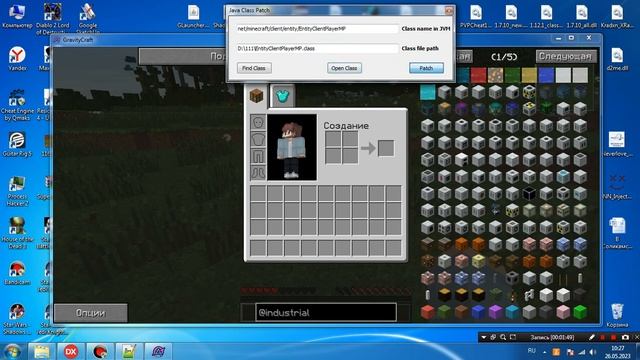This screenshot has width=640, height=360.
Task: Click the magnifier icon on recording bar
Action: click(x=503, y=337)
